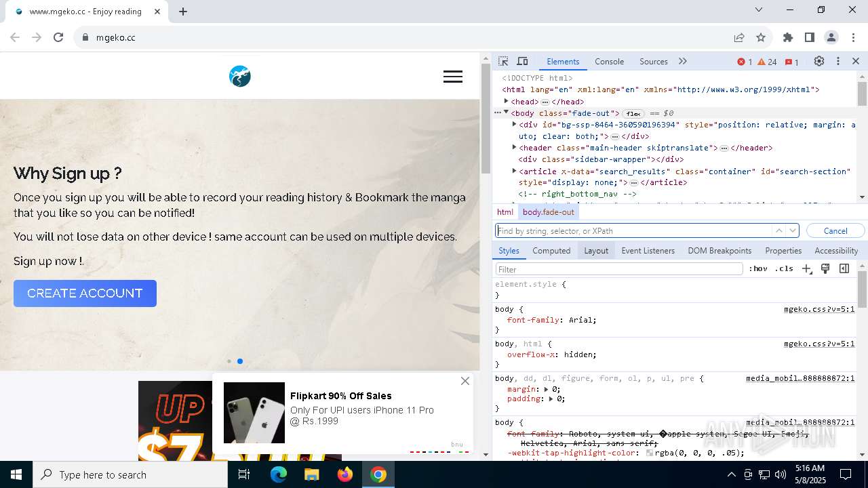Open media_mobil source link for margin rule
868x488 pixels.
(800, 378)
